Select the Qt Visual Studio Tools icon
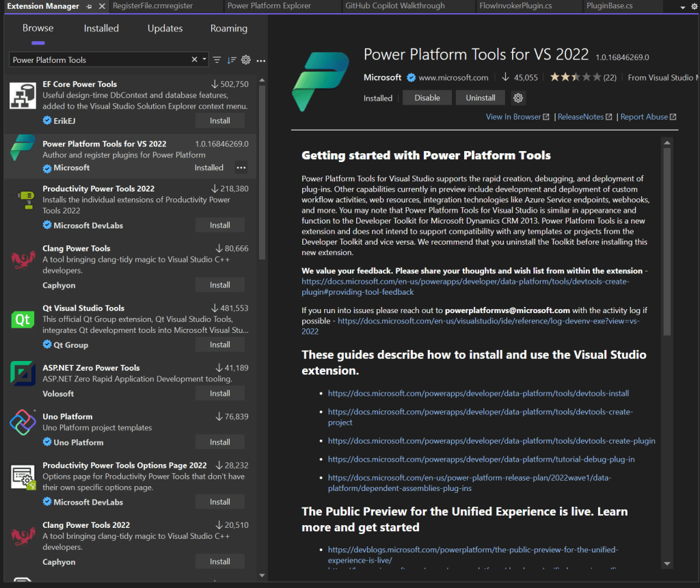 pyautogui.click(x=23, y=320)
